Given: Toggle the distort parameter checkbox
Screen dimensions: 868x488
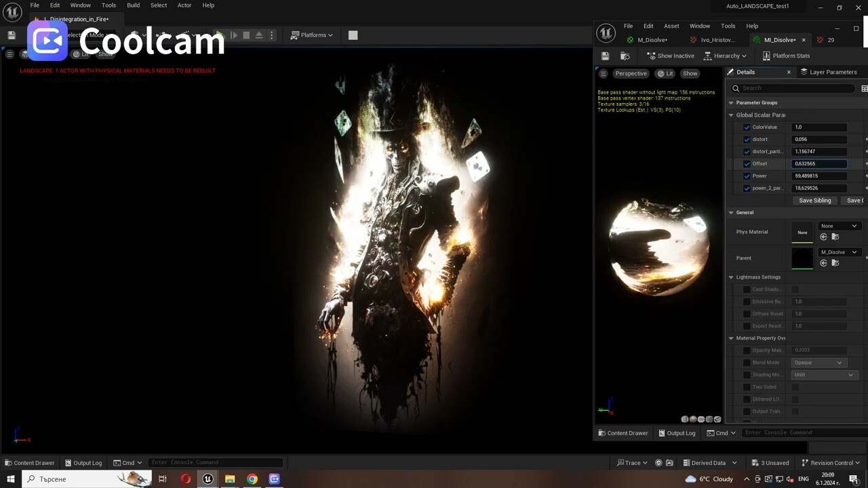Looking at the screenshot, I should coord(746,139).
